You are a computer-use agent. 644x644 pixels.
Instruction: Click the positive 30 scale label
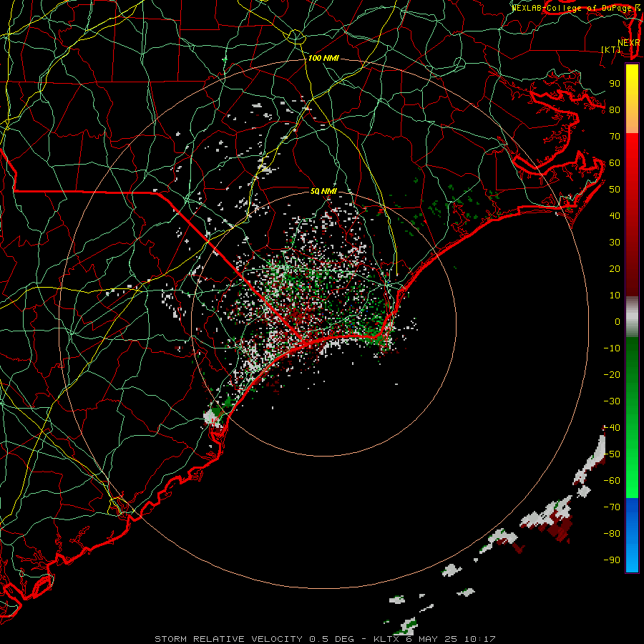tap(615, 243)
